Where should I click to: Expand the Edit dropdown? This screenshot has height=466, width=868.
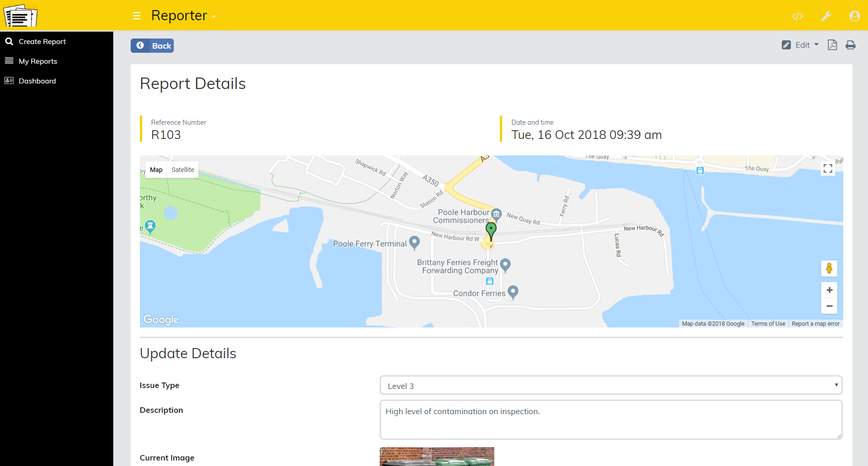click(801, 45)
